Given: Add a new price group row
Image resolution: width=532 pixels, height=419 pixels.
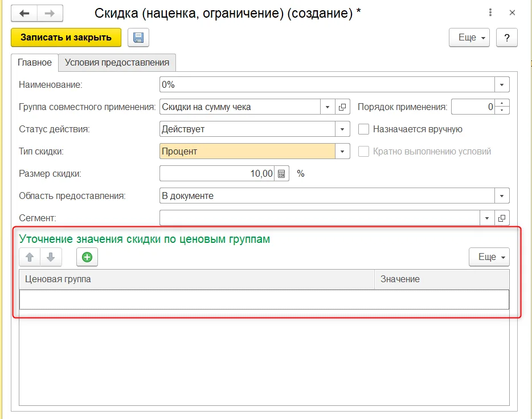Looking at the screenshot, I should (x=87, y=257).
